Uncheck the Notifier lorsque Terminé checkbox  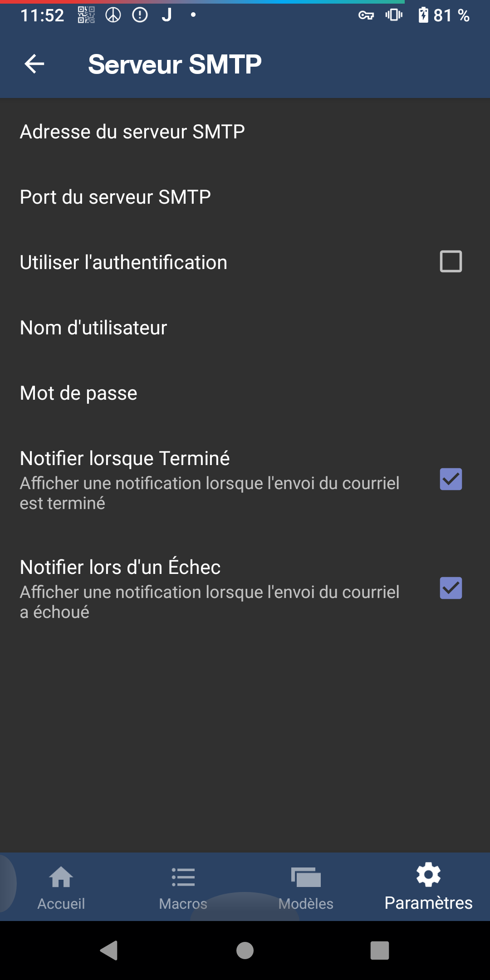click(x=451, y=480)
